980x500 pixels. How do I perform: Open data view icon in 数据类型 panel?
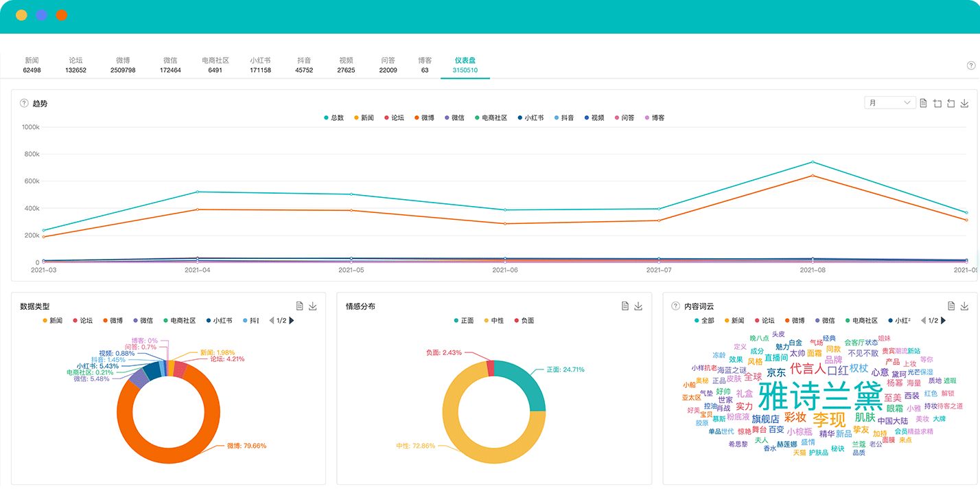pyautogui.click(x=299, y=306)
